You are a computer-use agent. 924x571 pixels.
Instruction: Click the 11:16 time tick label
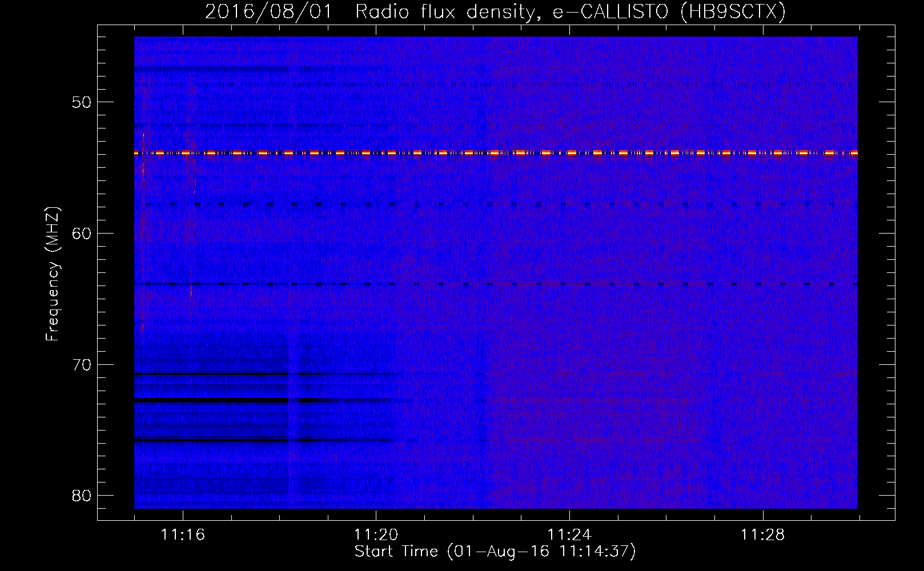pyautogui.click(x=183, y=535)
